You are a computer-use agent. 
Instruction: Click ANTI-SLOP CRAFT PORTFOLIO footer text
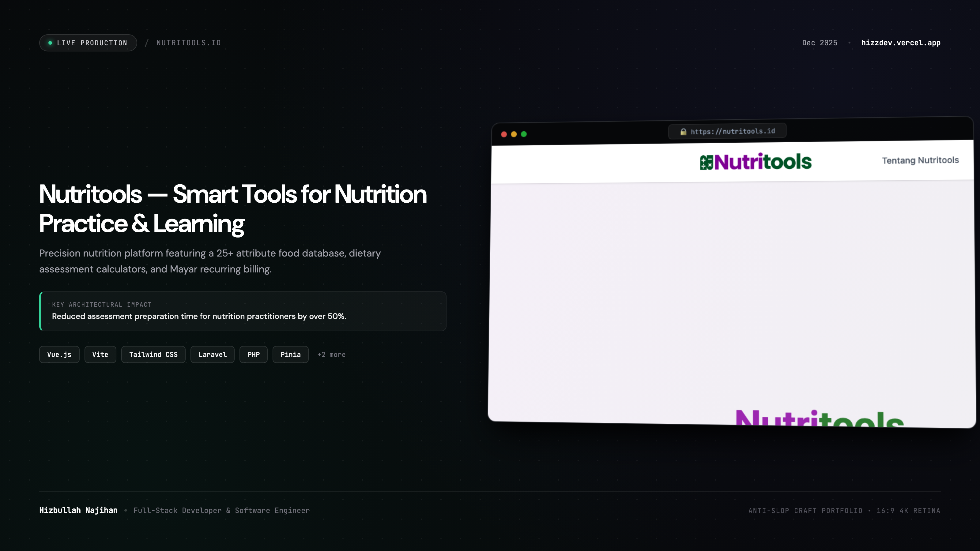click(x=805, y=511)
